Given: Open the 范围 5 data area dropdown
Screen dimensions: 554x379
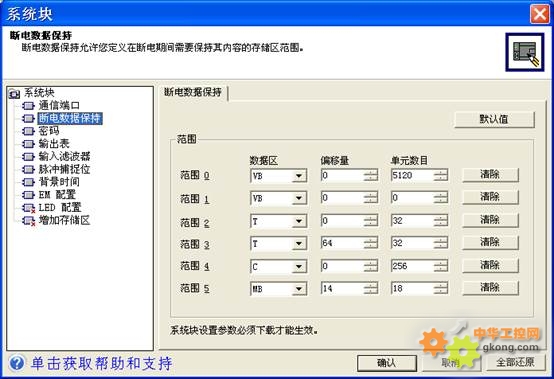Looking at the screenshot, I should [x=299, y=289].
